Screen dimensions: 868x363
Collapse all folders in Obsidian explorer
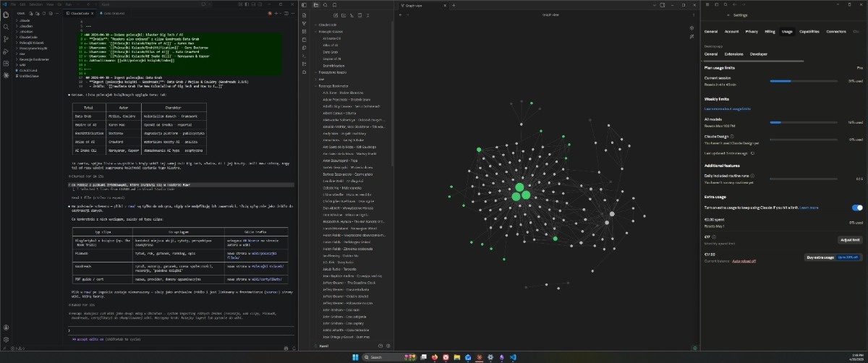(367, 14)
